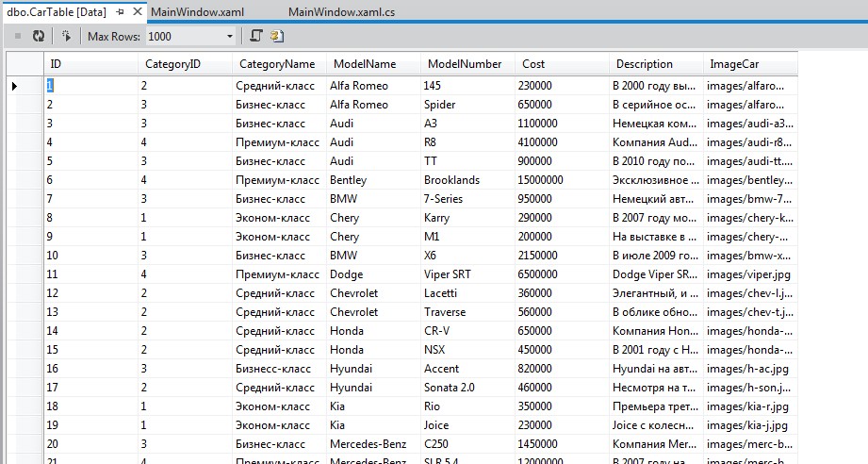This screenshot has width=868, height=464.
Task: Click the '4100000' Cost cell
Action: pos(562,142)
